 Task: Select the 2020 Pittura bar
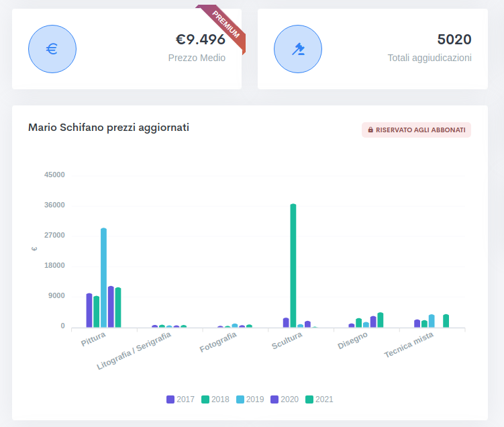[x=111, y=307]
